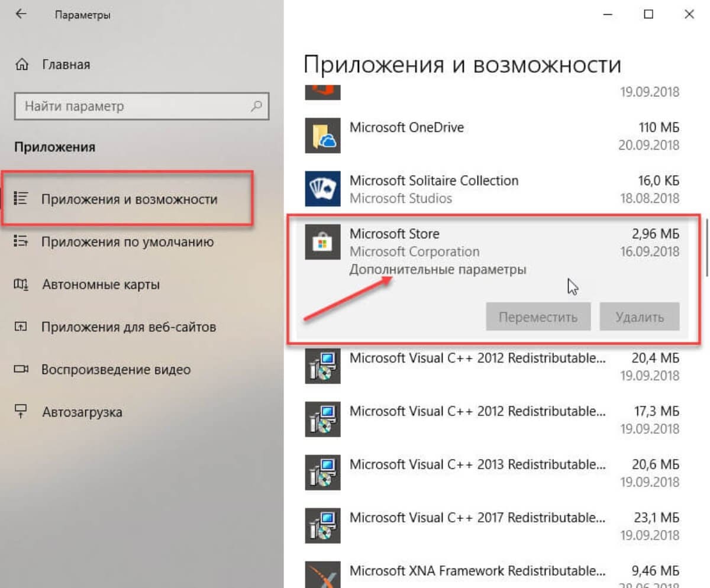Viewport: 710px width, 588px height.
Task: Open Дополнительные параметры for Microsoft Store
Action: click(438, 270)
